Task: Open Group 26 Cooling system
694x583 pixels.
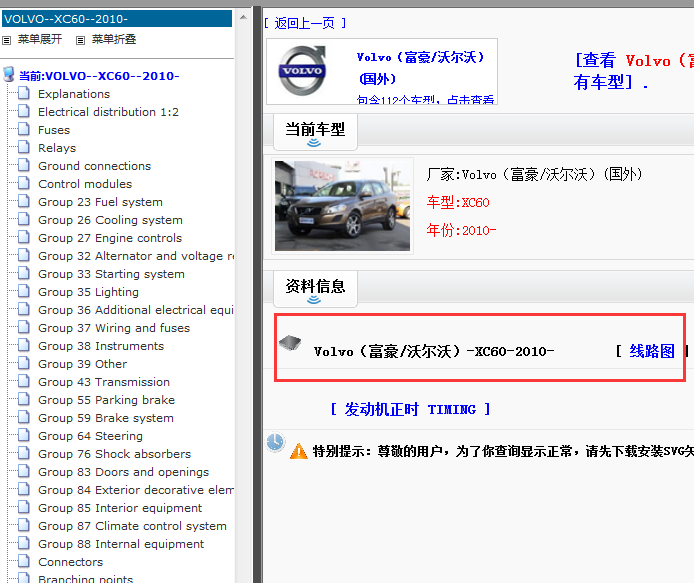Action: (110, 220)
